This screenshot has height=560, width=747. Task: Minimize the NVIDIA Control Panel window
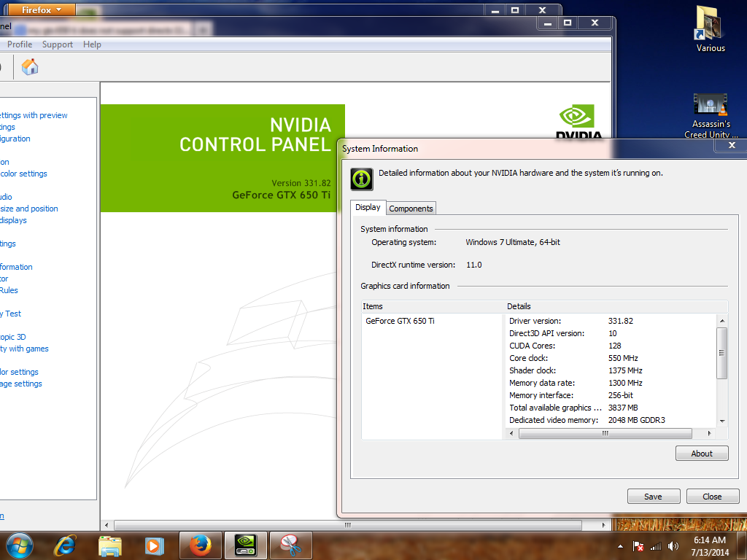[548, 23]
